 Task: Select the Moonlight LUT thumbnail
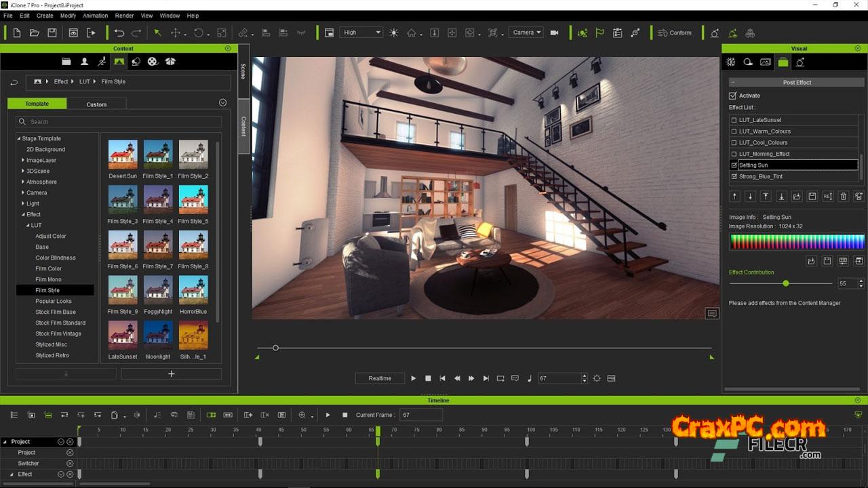pyautogui.click(x=158, y=335)
